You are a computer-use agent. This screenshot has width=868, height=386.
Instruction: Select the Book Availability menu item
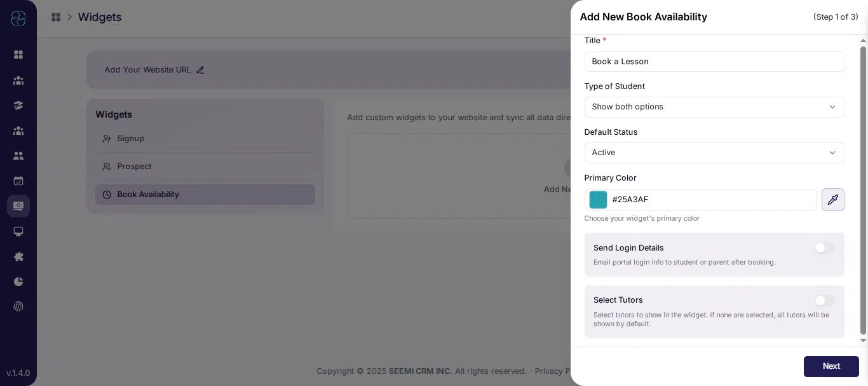click(205, 195)
